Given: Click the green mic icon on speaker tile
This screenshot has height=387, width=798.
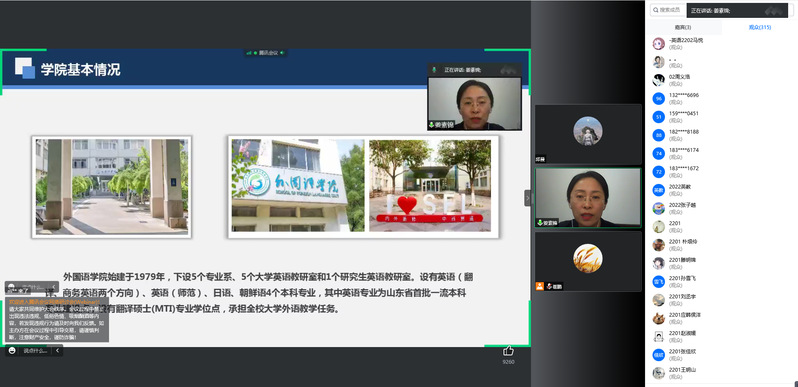Looking at the screenshot, I should 540,223.
